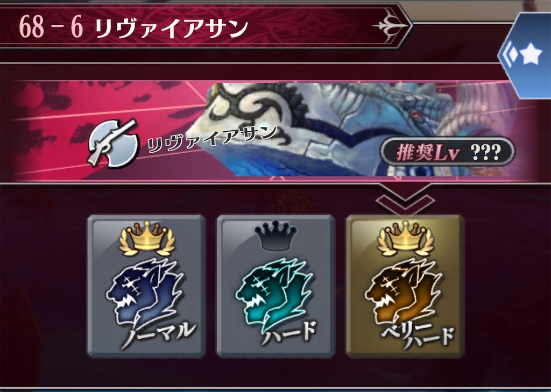
Task: Click the gray Normal card frame
Action: pos(146,286)
